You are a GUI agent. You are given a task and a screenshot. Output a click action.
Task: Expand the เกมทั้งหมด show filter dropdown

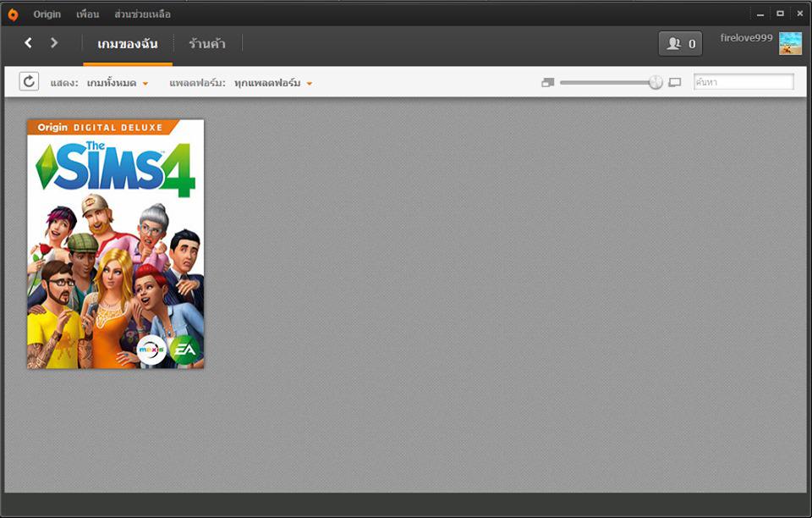click(118, 83)
